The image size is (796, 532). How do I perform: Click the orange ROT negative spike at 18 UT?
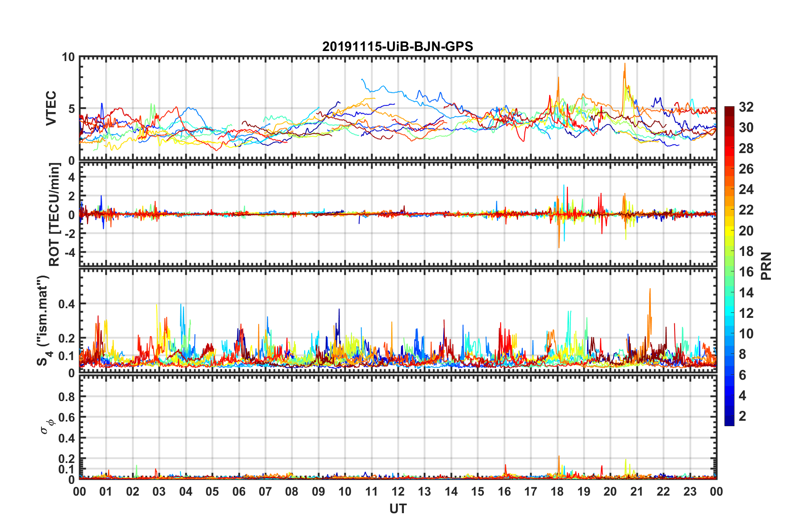coord(559,232)
